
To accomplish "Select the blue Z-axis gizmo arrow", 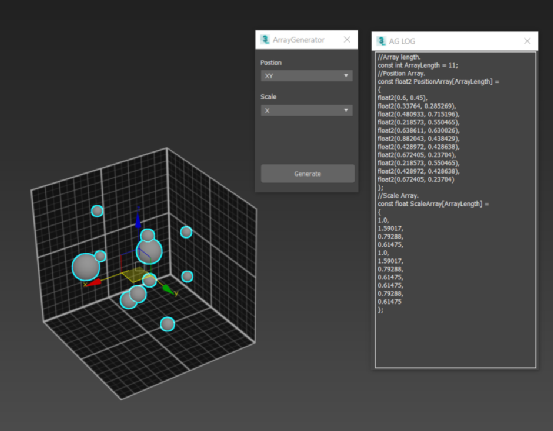I will click(138, 219).
